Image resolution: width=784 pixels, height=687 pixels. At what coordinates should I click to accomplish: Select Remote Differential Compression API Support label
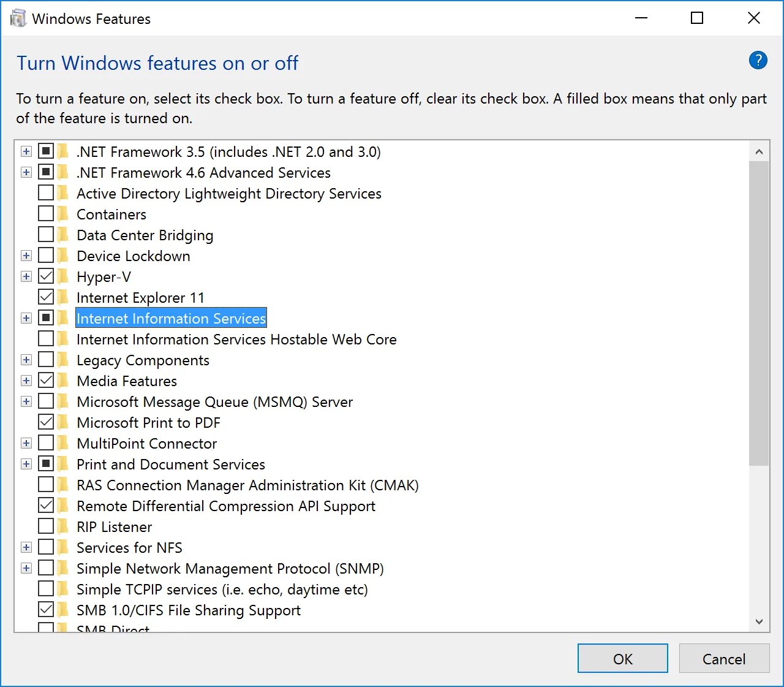pos(226,506)
